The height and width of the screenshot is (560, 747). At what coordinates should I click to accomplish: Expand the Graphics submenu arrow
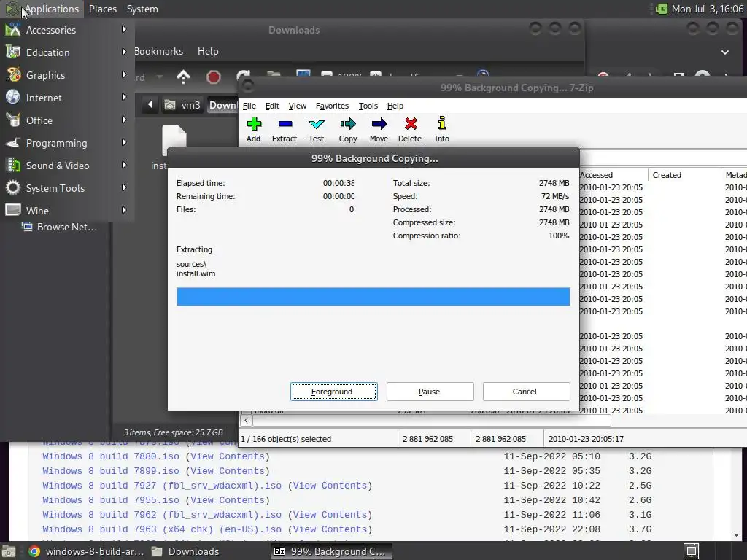point(124,75)
